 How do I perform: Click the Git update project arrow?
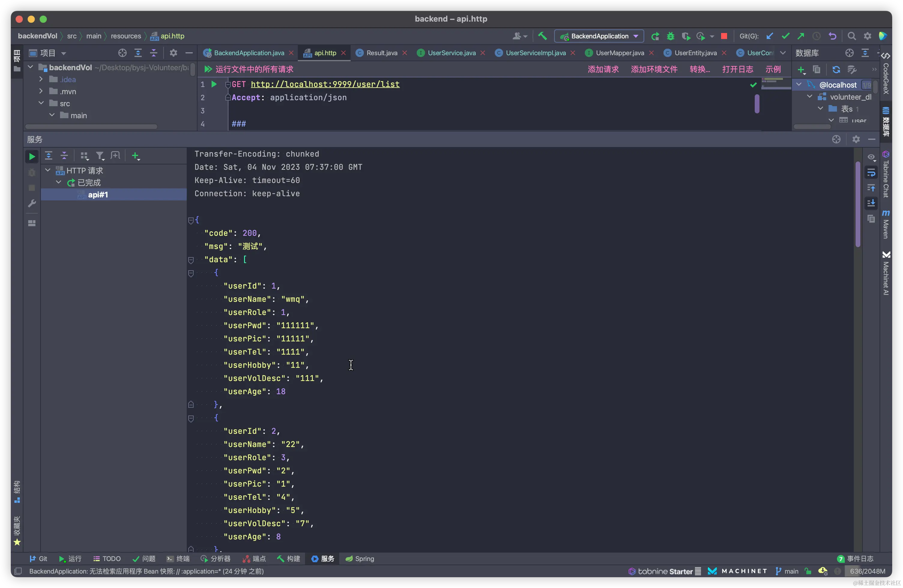[x=769, y=36]
